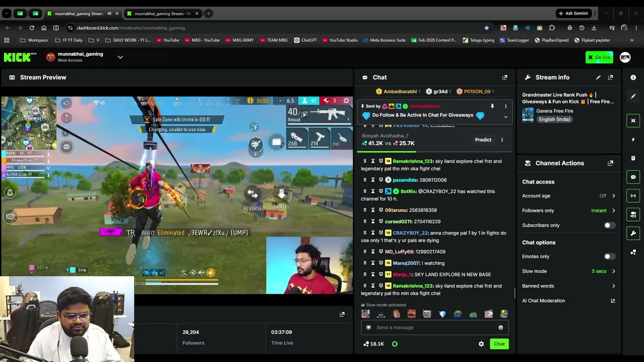Insert the white cat emote
Screen dimensions: 644x362
[x=427, y=314]
